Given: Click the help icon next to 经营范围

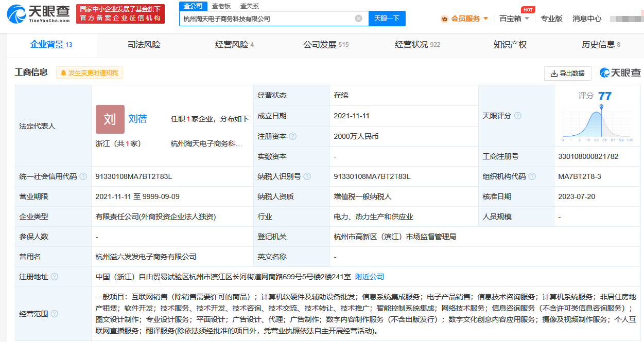Looking at the screenshot, I should 55,314.
